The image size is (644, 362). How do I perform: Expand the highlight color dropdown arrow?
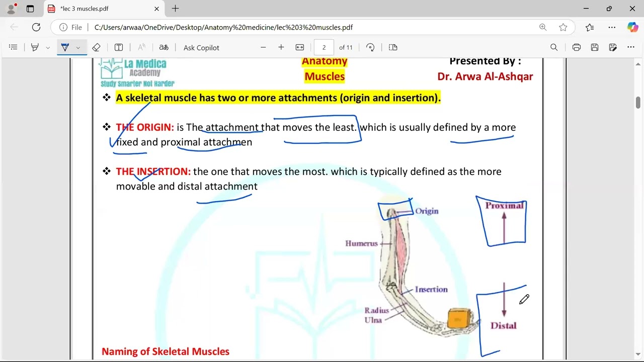tap(48, 47)
